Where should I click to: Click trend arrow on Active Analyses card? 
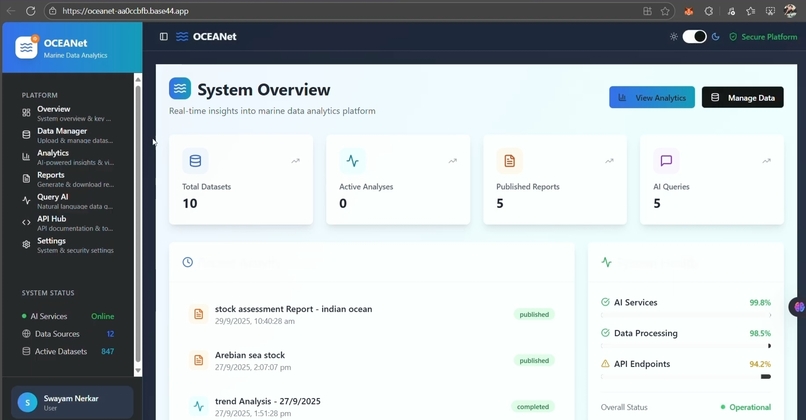(452, 161)
